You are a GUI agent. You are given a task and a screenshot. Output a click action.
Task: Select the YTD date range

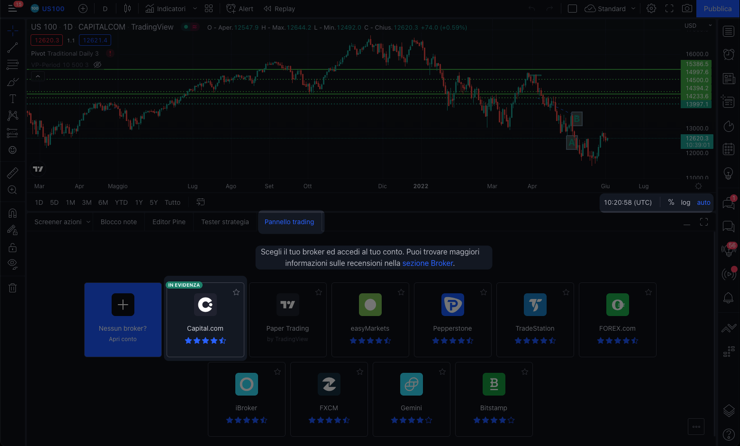pyautogui.click(x=121, y=202)
